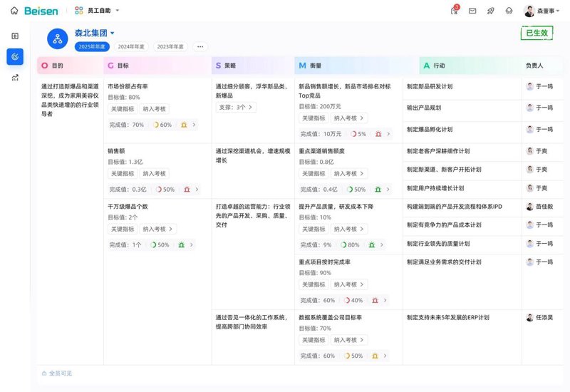Click 纳入考核 tag under 市场份额占有率
Viewport: 570px width, 392px height.
(x=155, y=109)
